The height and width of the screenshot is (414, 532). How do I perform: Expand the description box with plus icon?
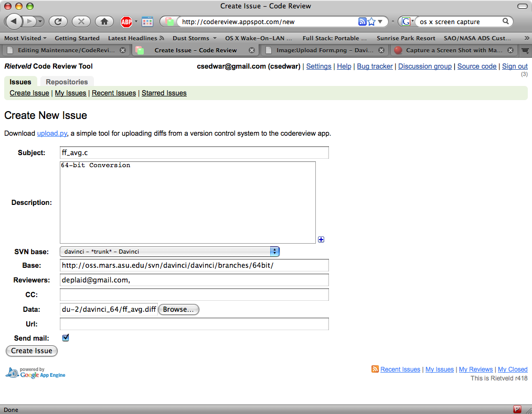pyautogui.click(x=321, y=239)
